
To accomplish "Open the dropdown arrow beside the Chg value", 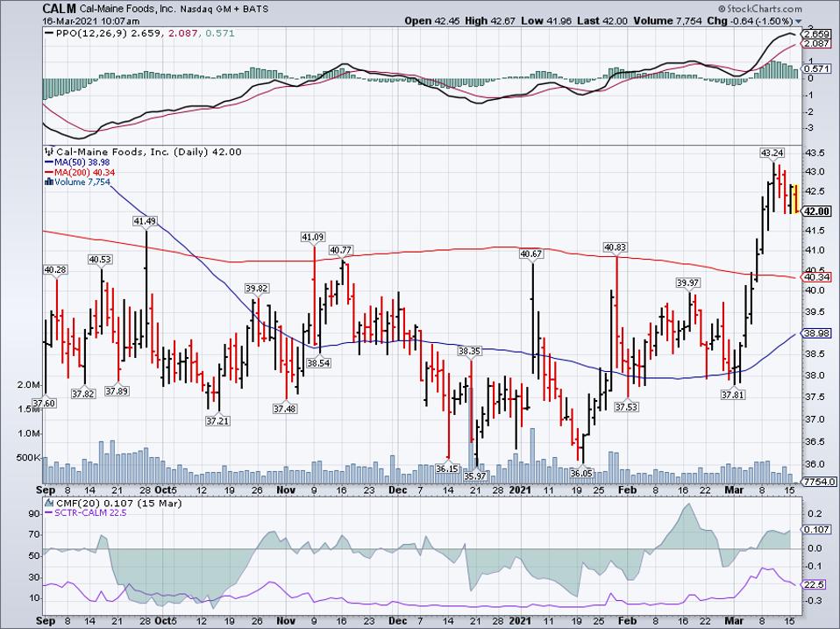I will 799,21.
